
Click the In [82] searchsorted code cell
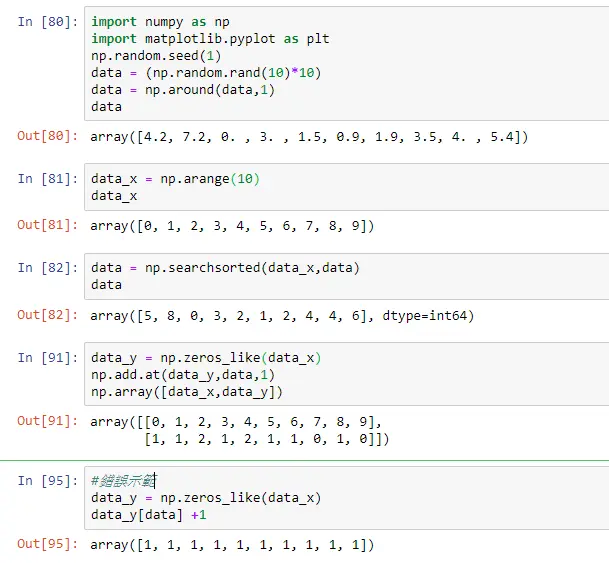[x=346, y=276]
